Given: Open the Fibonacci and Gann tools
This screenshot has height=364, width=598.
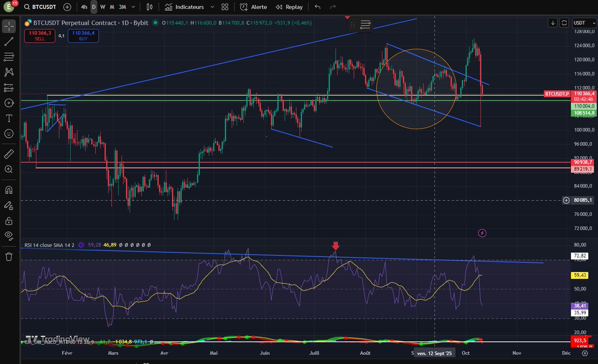Looking at the screenshot, I should click(9, 57).
